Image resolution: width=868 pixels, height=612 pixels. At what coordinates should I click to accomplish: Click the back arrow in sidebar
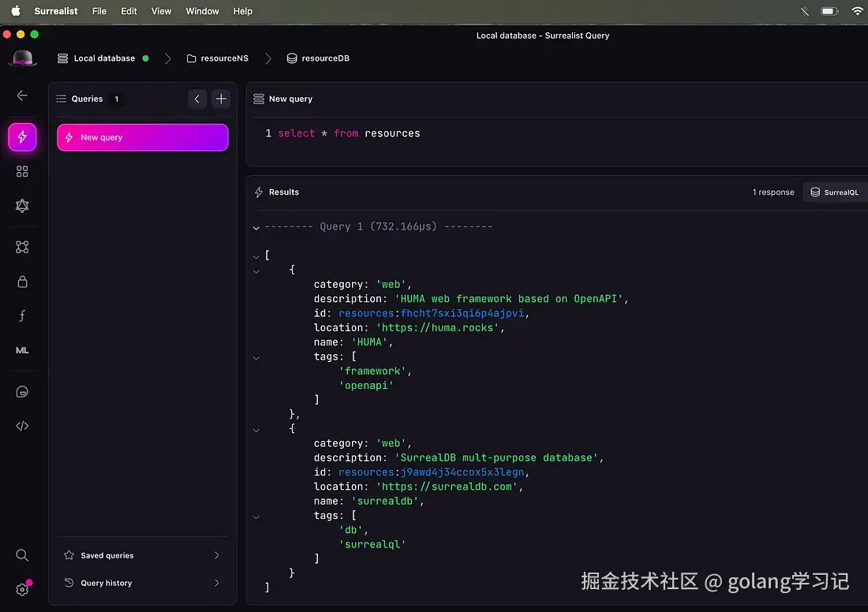point(22,95)
